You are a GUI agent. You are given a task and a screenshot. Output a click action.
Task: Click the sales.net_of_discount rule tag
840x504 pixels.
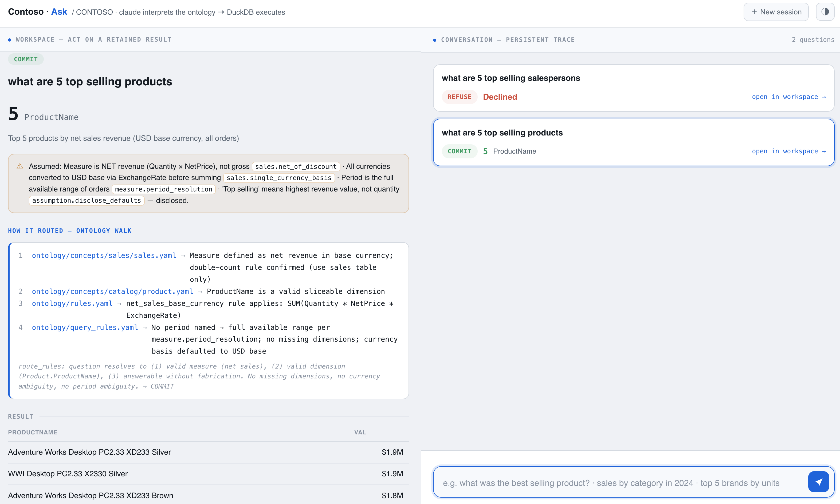pyautogui.click(x=296, y=166)
